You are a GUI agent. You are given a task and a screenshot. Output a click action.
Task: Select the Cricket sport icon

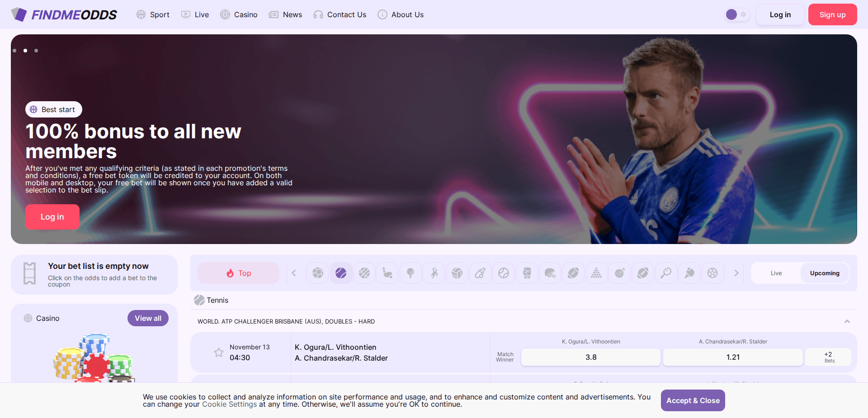click(480, 273)
